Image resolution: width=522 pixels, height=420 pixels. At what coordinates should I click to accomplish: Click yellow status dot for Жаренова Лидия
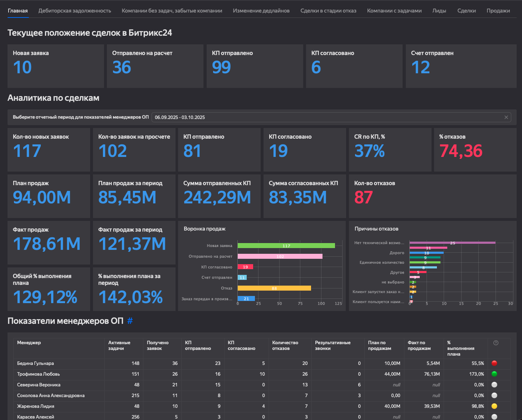pos(494,406)
